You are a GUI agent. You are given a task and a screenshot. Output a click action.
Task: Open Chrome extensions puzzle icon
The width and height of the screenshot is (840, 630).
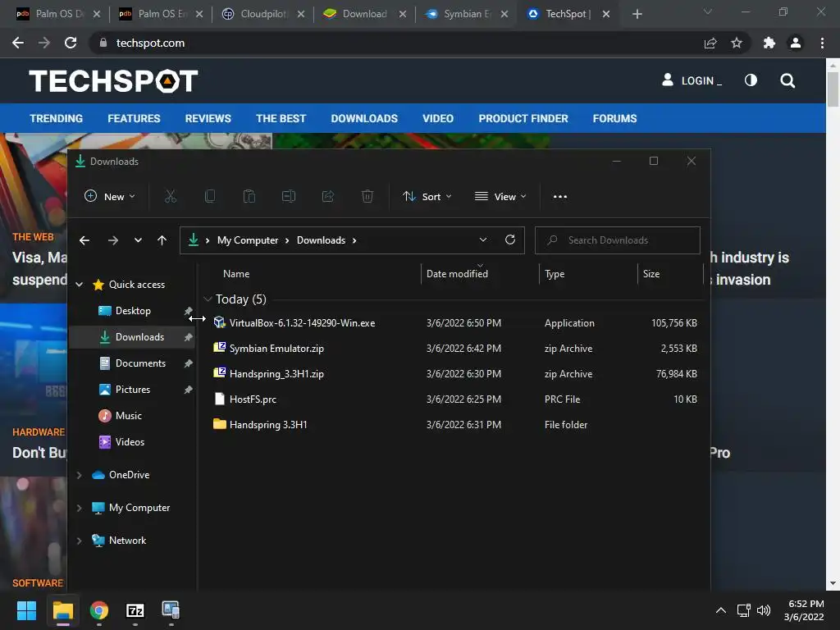pos(769,43)
